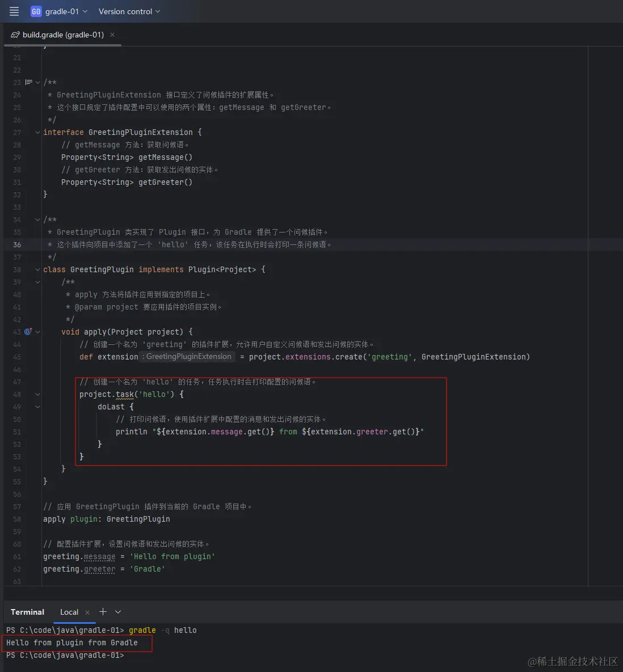The width and height of the screenshot is (623, 672).
Task: Open the Version control dropdown
Action: point(129,11)
